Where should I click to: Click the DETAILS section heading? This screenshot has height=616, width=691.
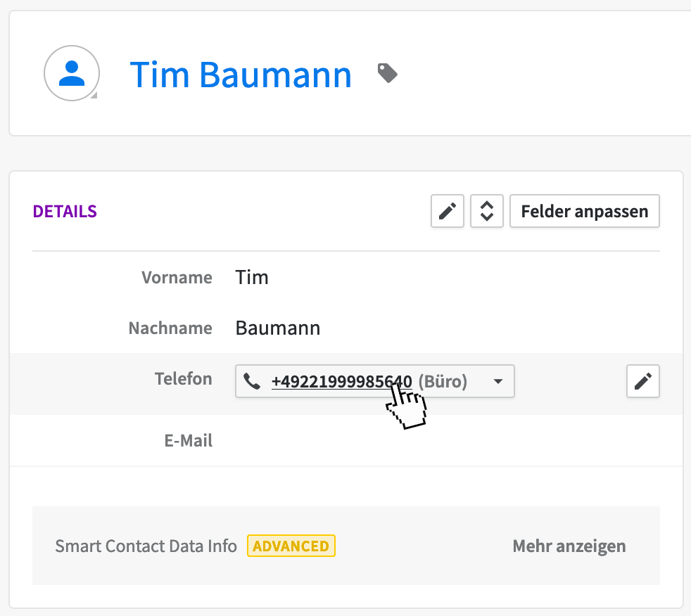pyautogui.click(x=65, y=212)
